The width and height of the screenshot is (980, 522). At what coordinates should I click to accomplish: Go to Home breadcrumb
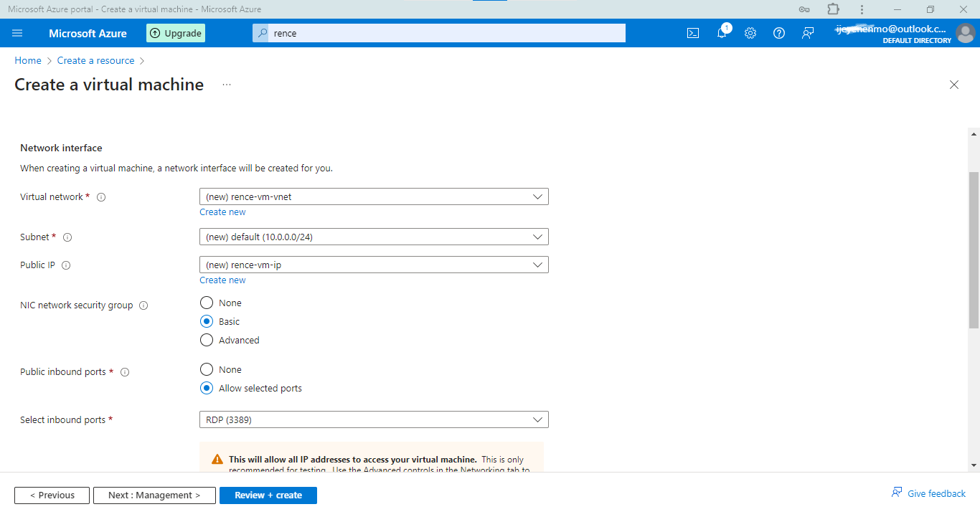pos(28,61)
